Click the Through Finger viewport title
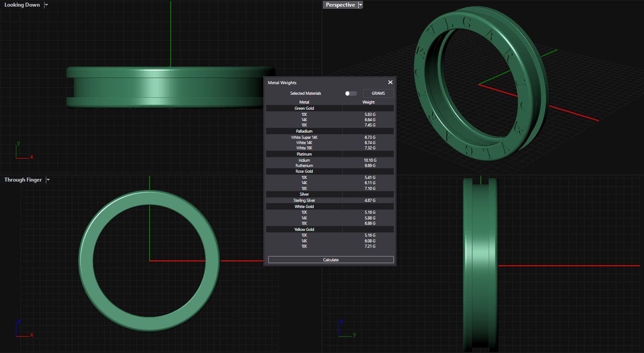 (x=23, y=180)
